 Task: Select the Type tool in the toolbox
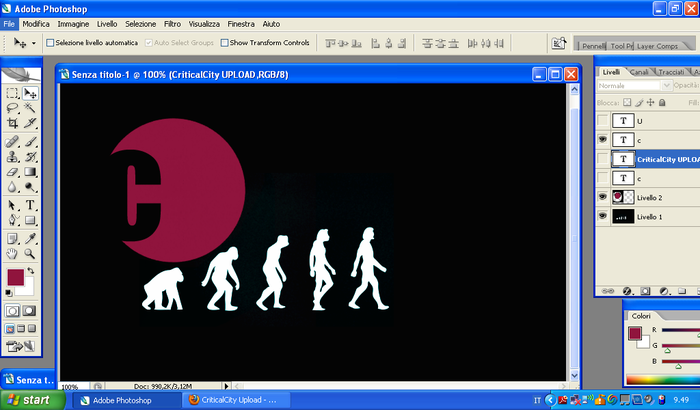30,205
